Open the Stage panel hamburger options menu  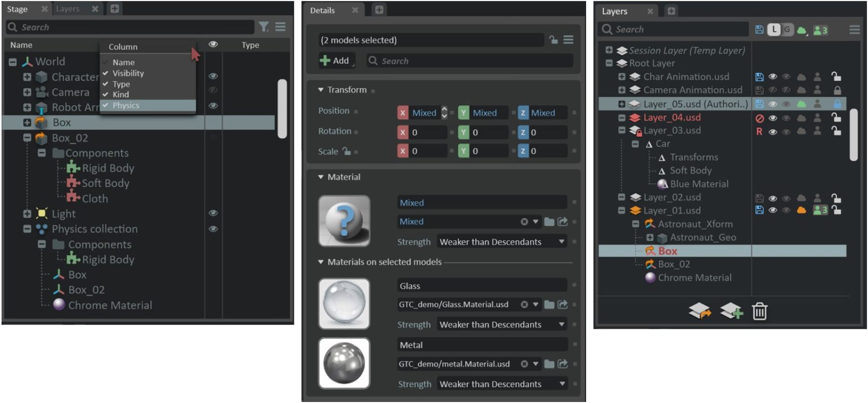280,27
